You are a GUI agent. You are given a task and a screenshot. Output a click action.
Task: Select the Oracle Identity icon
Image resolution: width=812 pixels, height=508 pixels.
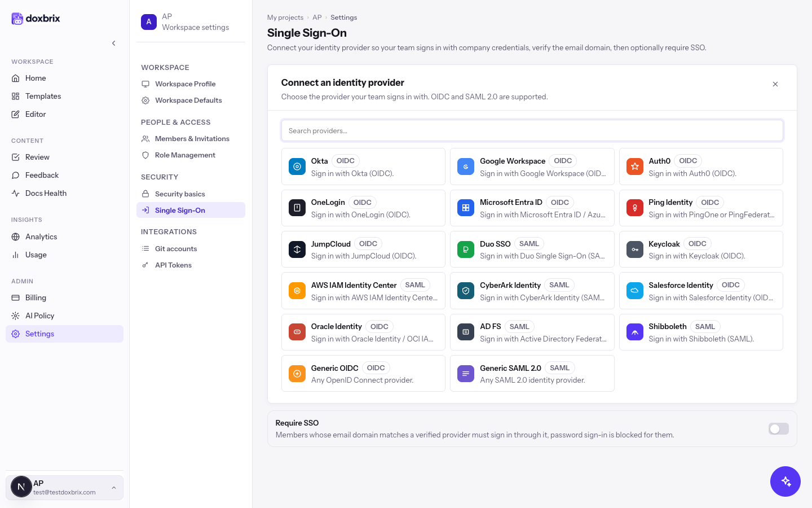297,332
